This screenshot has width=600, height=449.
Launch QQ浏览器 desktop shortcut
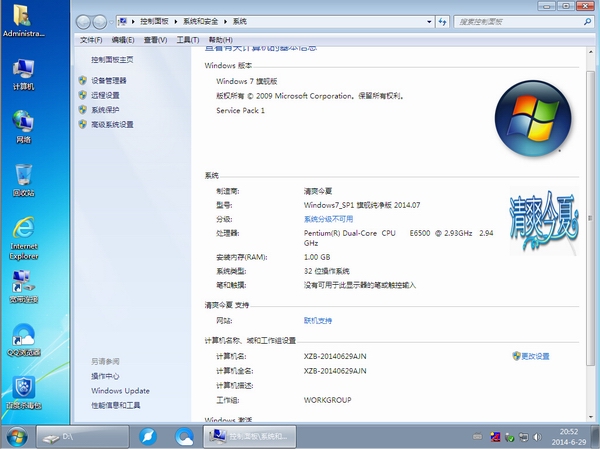[x=24, y=340]
